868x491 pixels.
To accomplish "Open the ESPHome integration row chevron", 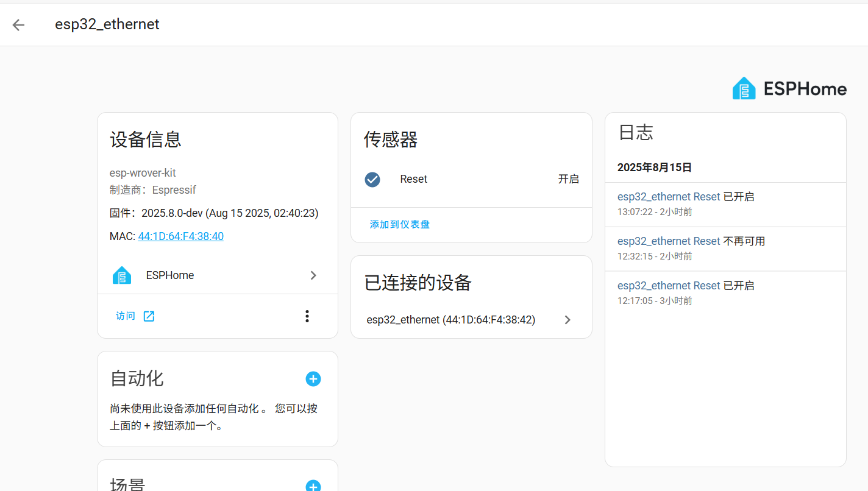I will [x=313, y=275].
